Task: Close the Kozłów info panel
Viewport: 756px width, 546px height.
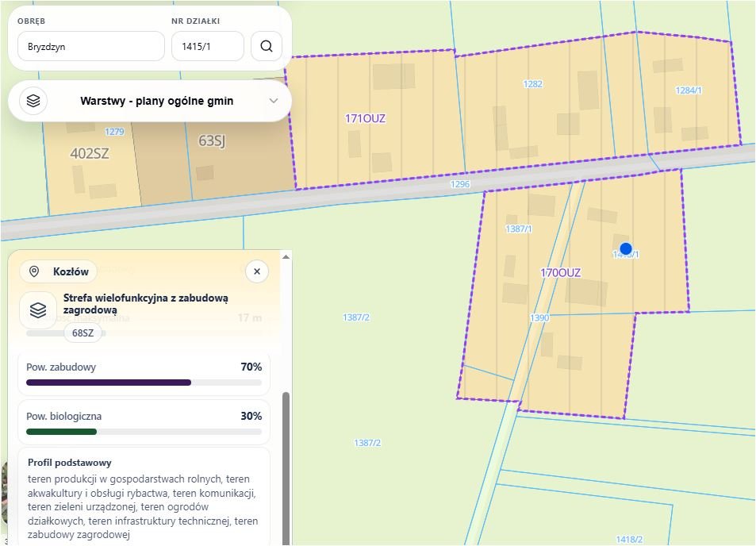Action: click(257, 271)
